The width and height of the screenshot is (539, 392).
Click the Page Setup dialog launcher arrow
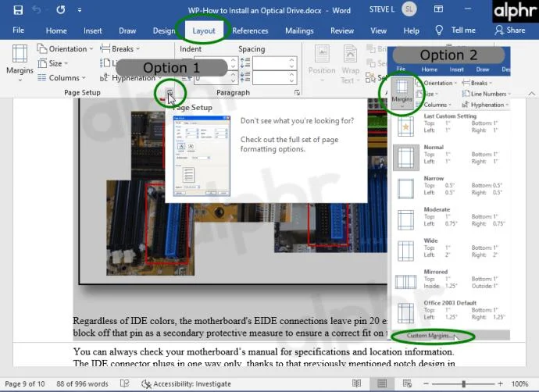click(170, 92)
